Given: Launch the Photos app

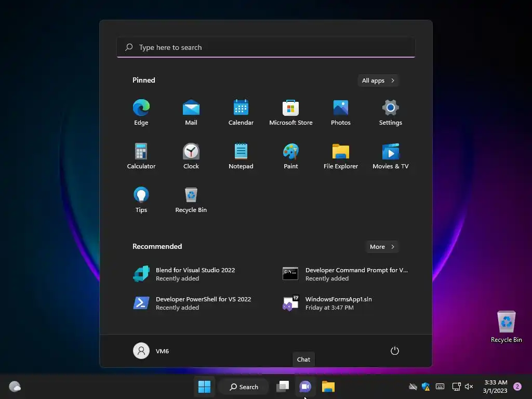Looking at the screenshot, I should point(341,112).
